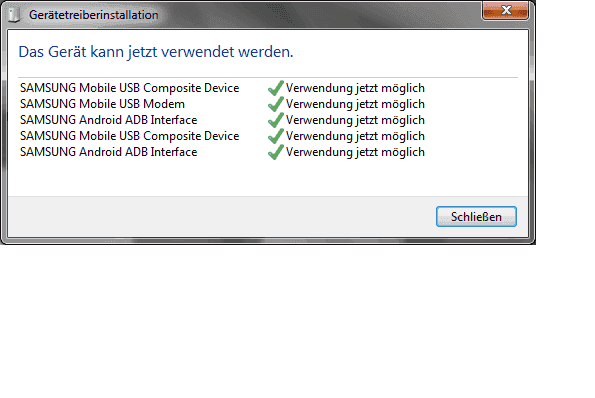Click the status text of the first ADB Interface row

pos(355,120)
